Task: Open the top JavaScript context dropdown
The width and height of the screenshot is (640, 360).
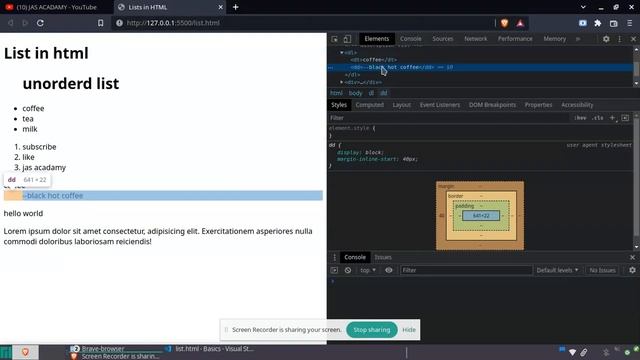Action: click(x=368, y=270)
